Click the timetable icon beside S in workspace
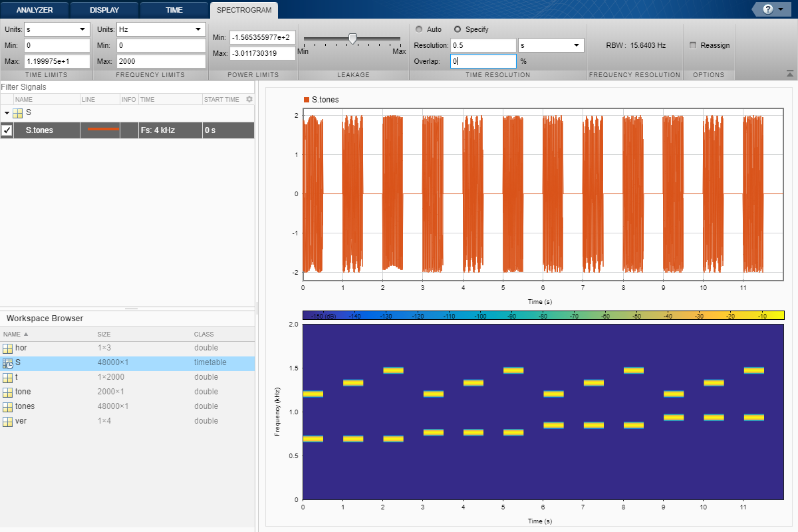This screenshot has width=798, height=532. coord(8,363)
